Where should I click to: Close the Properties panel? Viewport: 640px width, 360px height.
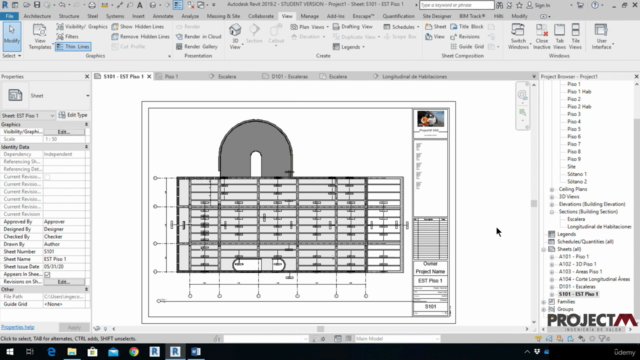(87, 76)
